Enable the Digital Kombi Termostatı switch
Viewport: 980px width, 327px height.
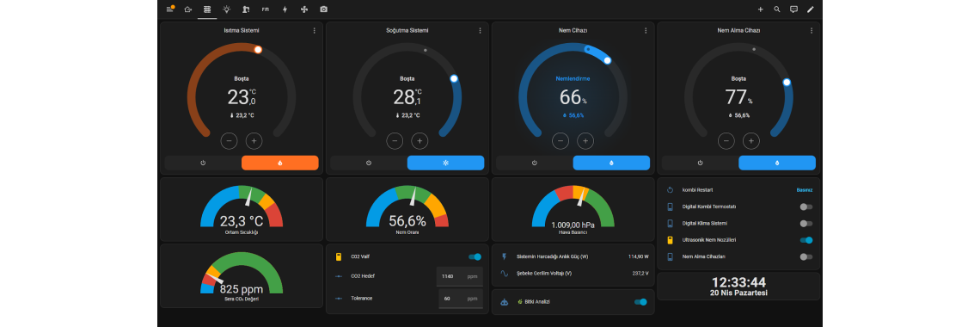[806, 207]
